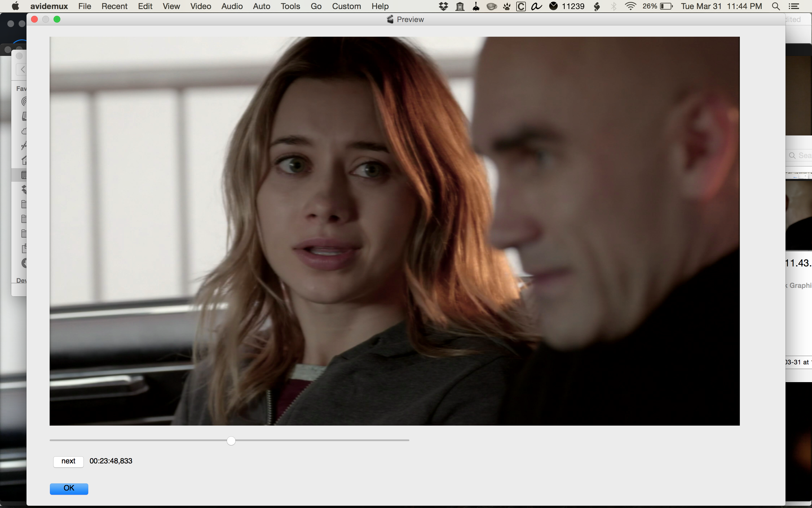812x508 pixels.
Task: Click the building-shaped menu bar icon
Action: (x=460, y=6)
